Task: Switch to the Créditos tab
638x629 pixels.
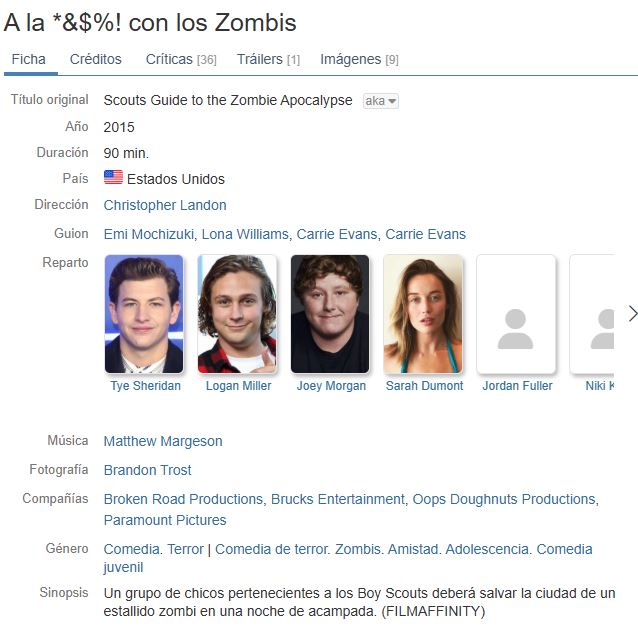Action: (x=96, y=59)
